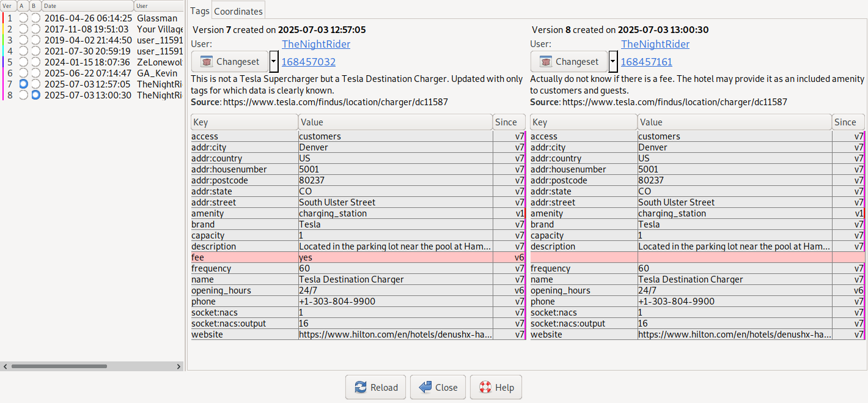The width and height of the screenshot is (868, 403).
Task: Click the scrollbar left arrow in history list
Action: click(5, 366)
